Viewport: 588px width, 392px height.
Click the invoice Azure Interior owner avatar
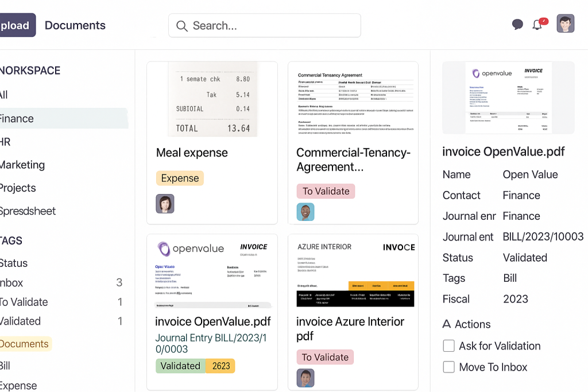(x=305, y=378)
